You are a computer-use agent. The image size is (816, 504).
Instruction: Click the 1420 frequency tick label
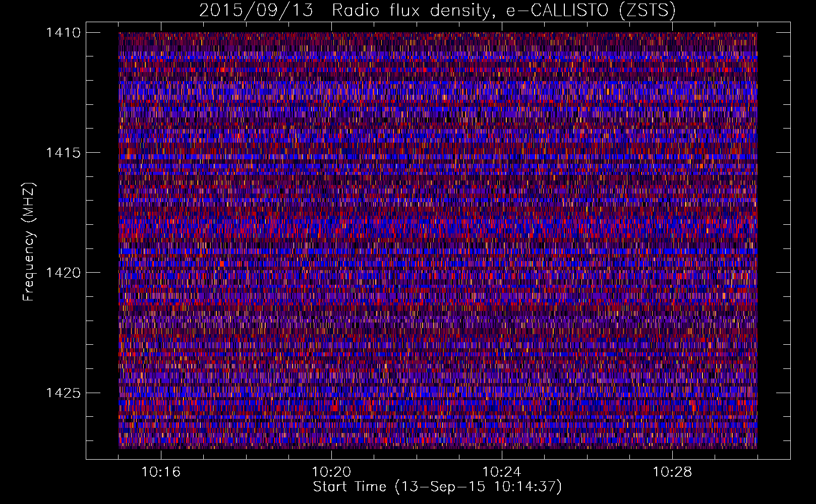[63, 273]
